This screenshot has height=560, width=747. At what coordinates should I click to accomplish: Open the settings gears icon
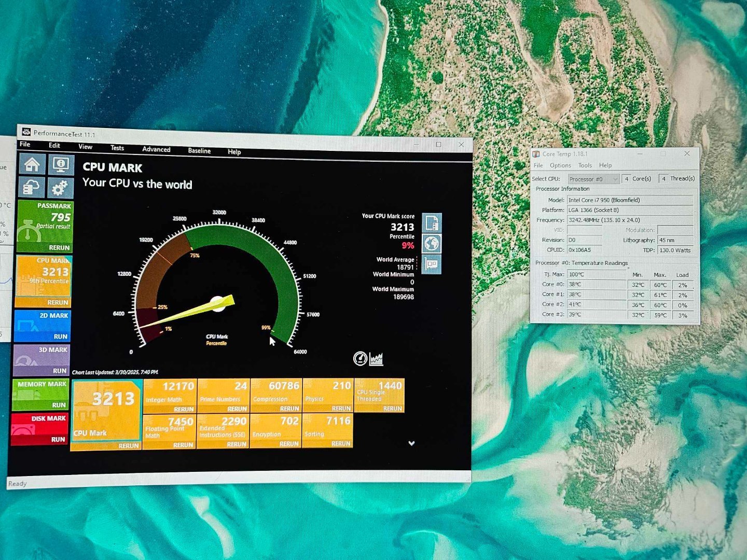pos(60,188)
